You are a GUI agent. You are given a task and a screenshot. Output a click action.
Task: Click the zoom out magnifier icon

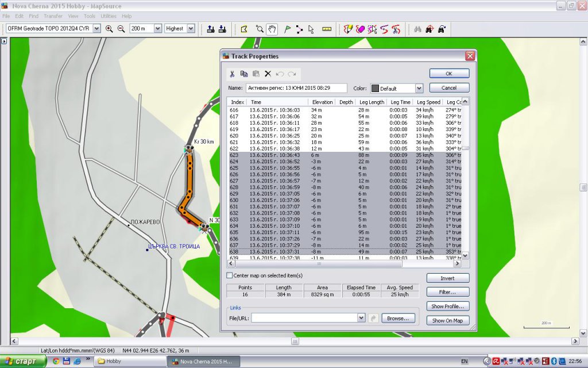(121, 29)
